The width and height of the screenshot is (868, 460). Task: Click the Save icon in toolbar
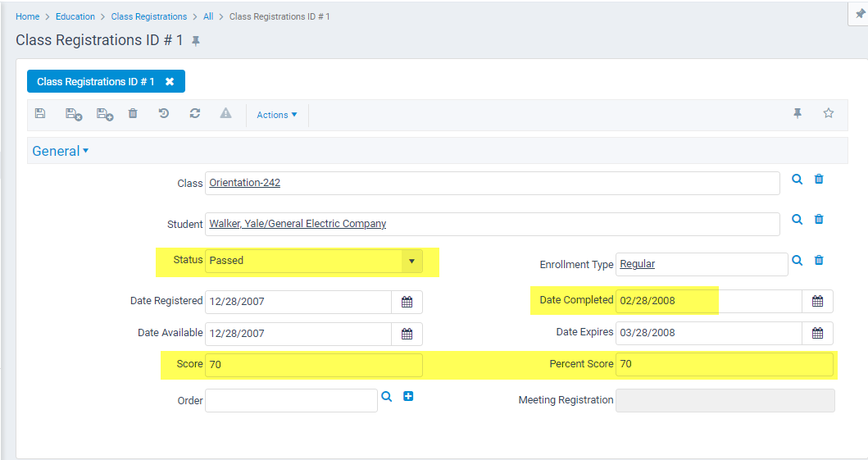tap(40, 113)
